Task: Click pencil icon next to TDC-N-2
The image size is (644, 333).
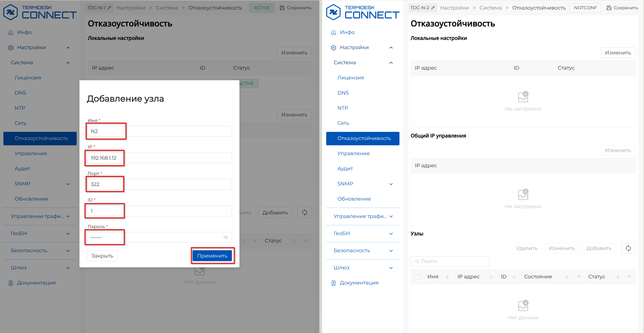Action: (433, 8)
